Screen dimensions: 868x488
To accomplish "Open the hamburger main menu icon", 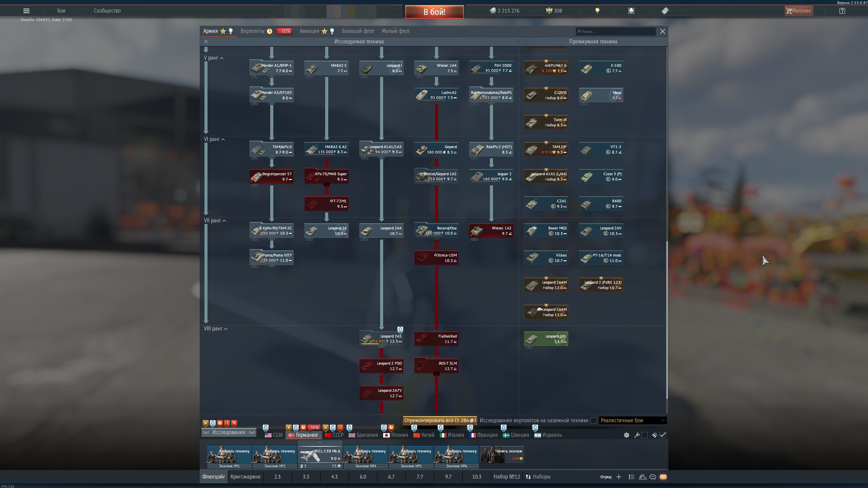I will click(x=26, y=11).
